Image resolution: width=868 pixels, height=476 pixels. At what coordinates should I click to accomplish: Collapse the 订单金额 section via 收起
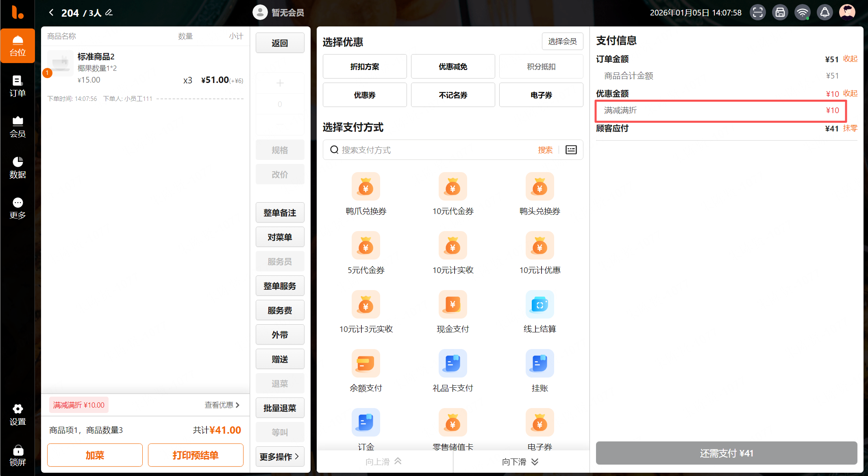point(850,59)
